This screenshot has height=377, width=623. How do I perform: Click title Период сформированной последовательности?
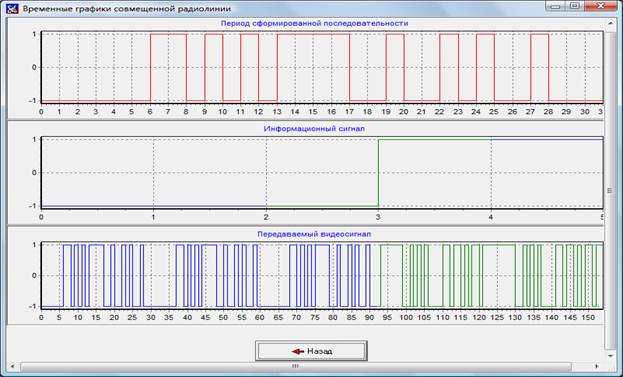(x=314, y=23)
